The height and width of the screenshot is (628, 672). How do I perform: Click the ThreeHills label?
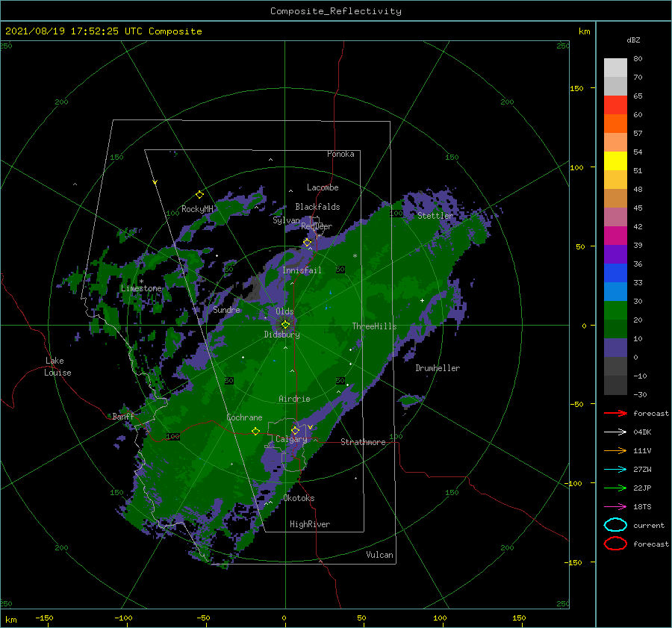click(374, 326)
